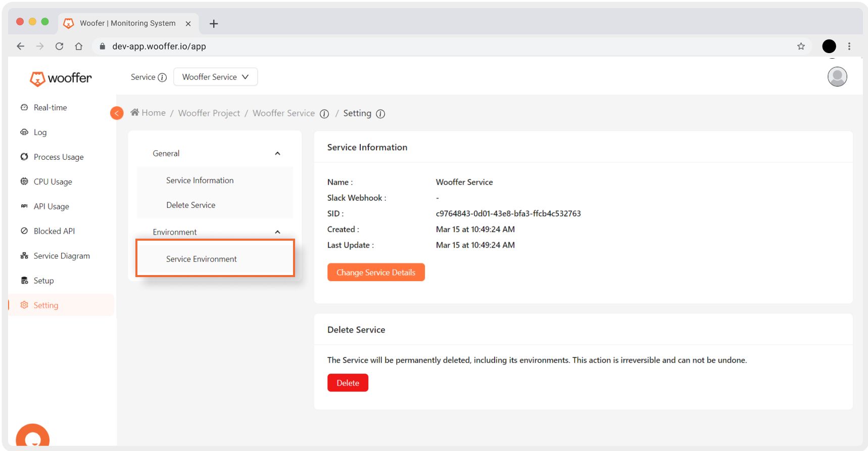
Task: Click the address bar URL
Action: tap(159, 46)
